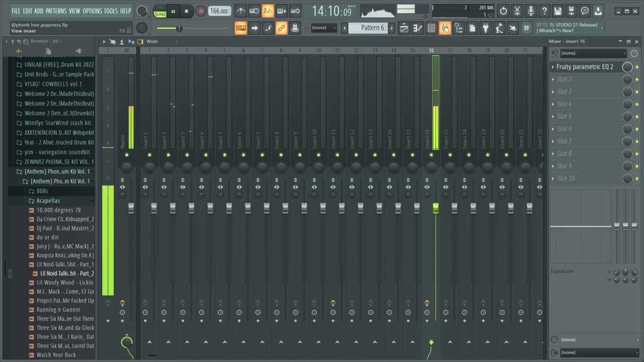644x362 pixels.
Task: Open the Pattern 6 selector dropdown
Action: pyautogui.click(x=372, y=28)
